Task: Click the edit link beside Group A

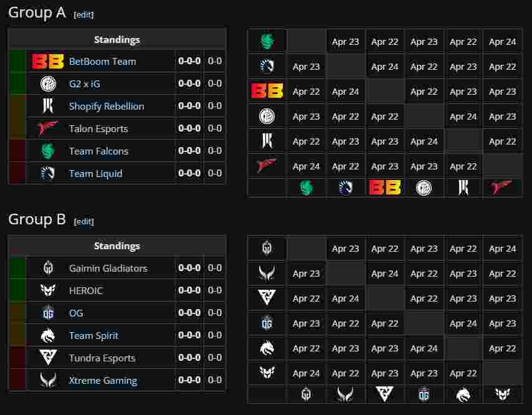Action: point(84,14)
